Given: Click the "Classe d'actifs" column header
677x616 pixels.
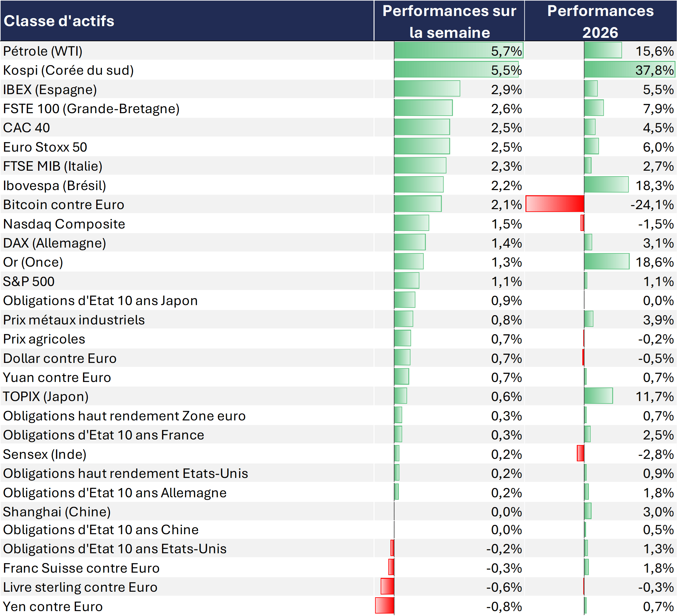Looking at the screenshot, I should (59, 21).
